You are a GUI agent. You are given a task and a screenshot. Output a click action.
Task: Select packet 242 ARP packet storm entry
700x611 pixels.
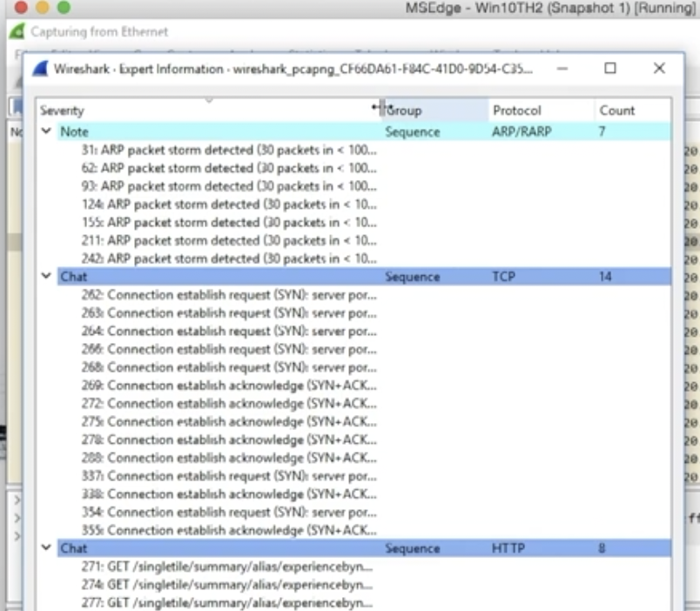229,258
